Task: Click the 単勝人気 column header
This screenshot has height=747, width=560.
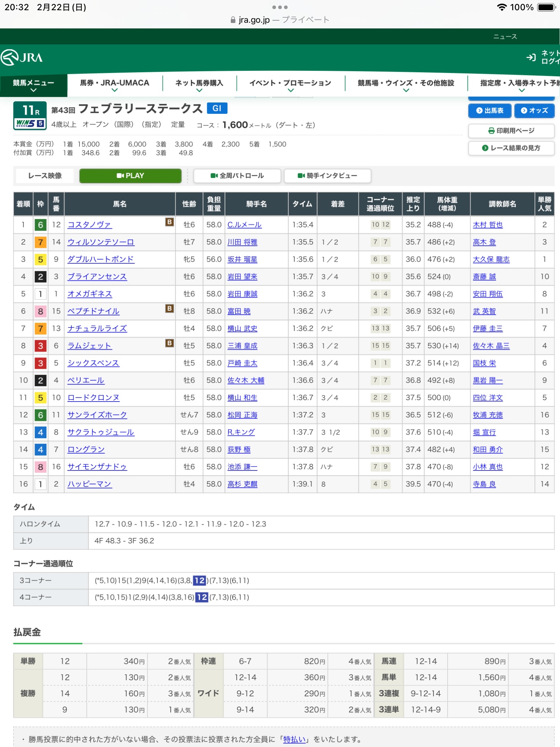Action: (x=544, y=204)
